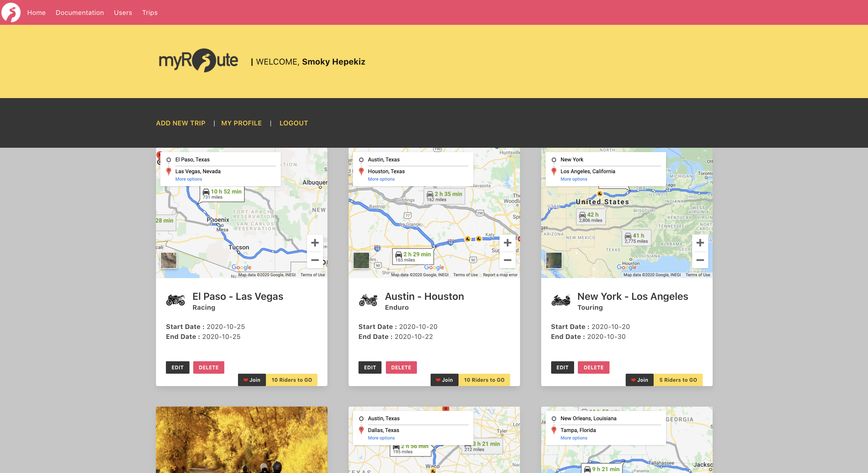Click the Las Vegas destination pin icon
868x473 pixels.
(x=169, y=171)
